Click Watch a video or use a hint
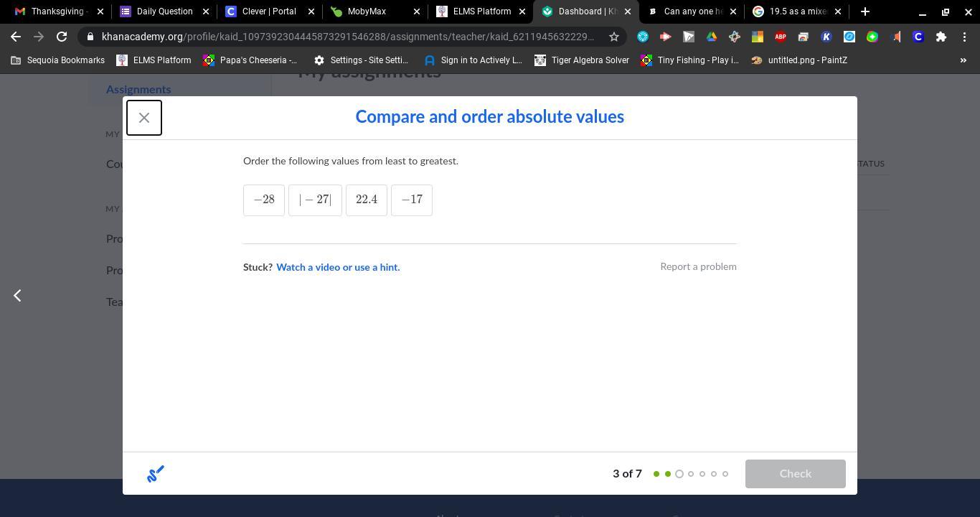The height and width of the screenshot is (517, 980). pyautogui.click(x=338, y=267)
